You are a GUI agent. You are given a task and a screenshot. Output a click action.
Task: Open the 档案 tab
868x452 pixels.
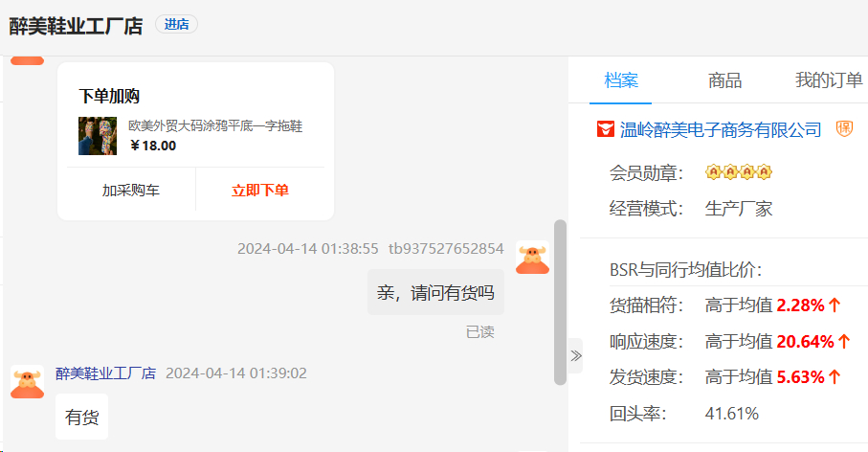pos(620,80)
